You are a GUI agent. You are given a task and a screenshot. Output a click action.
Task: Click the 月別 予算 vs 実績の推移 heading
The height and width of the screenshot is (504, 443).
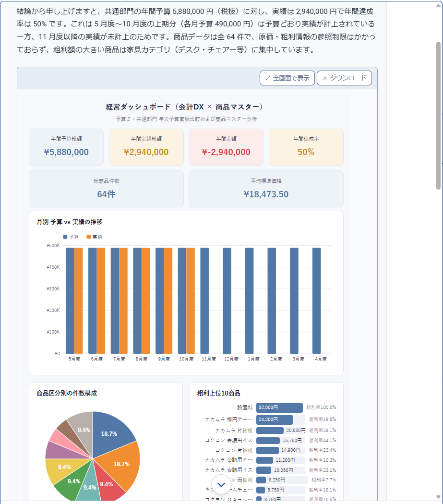coord(70,222)
